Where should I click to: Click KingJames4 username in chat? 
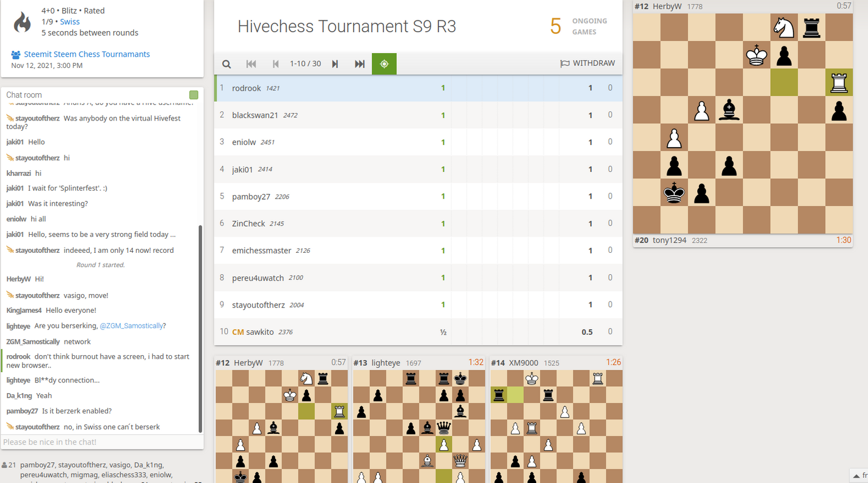click(24, 310)
